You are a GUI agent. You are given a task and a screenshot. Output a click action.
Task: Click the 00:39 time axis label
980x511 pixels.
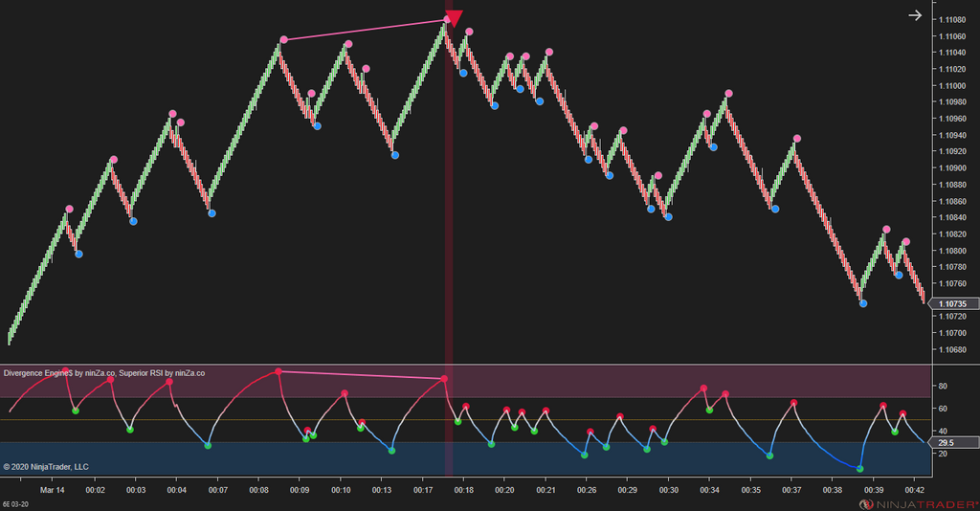point(874,490)
